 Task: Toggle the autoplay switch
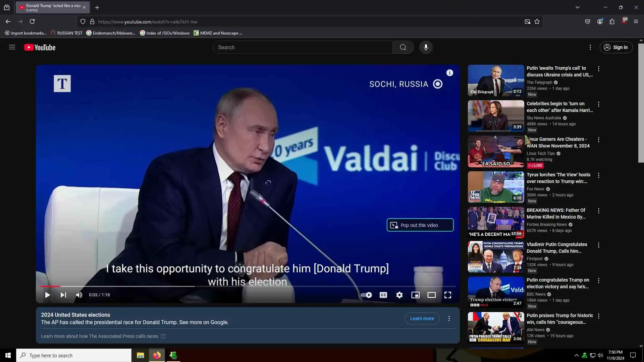click(x=366, y=295)
